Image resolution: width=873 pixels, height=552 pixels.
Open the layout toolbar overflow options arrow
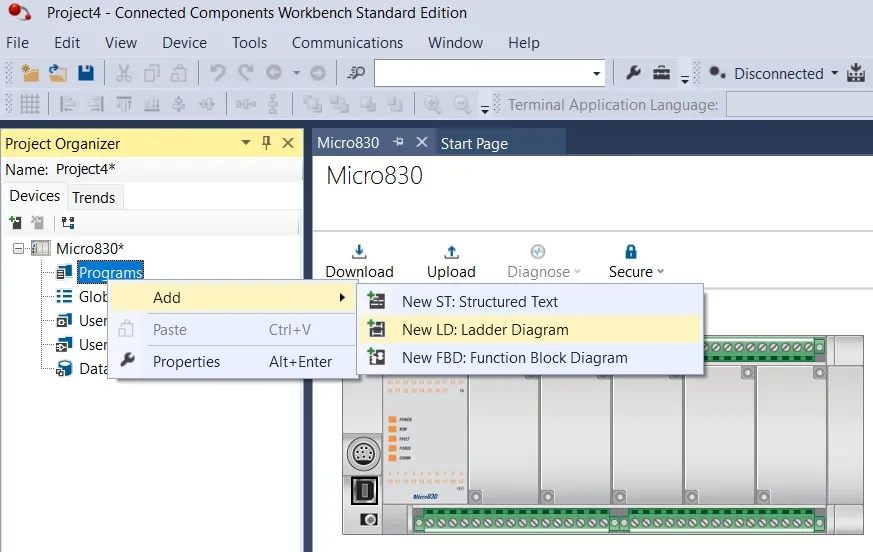485,109
